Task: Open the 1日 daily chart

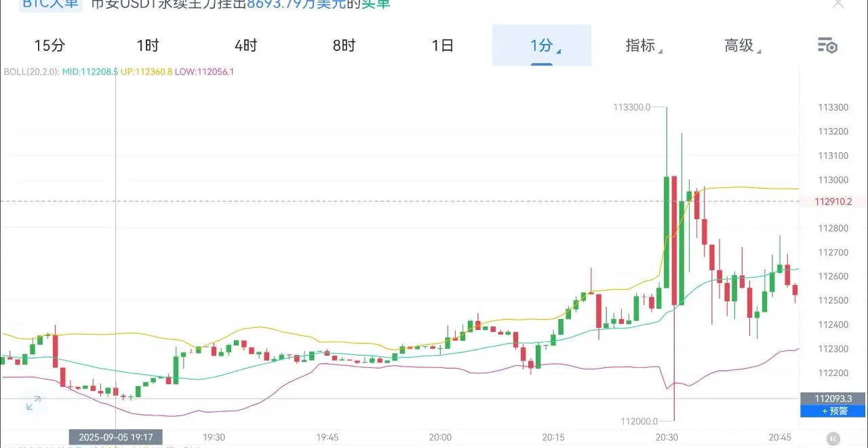Action: [442, 45]
